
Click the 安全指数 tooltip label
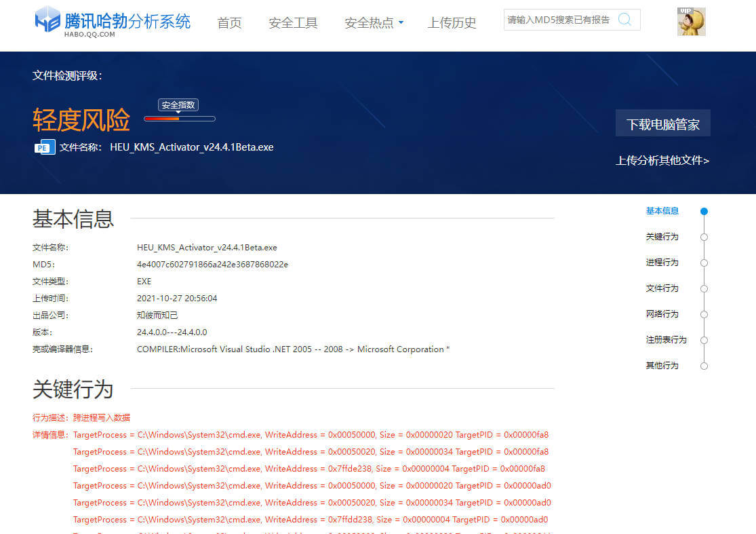(178, 105)
